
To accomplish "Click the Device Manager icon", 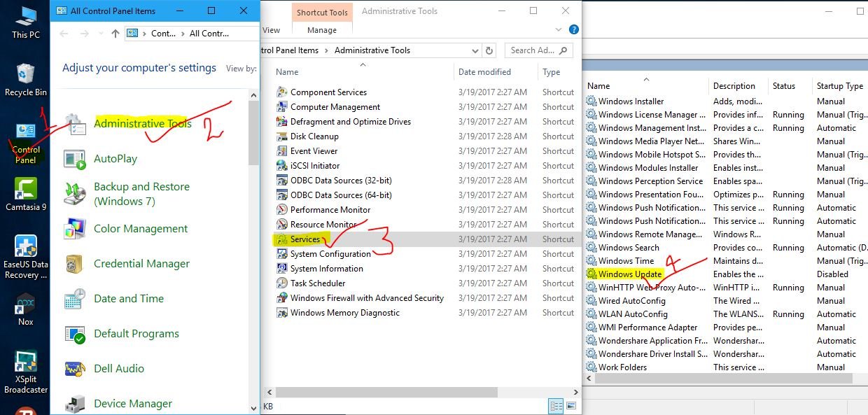I will point(75,404).
